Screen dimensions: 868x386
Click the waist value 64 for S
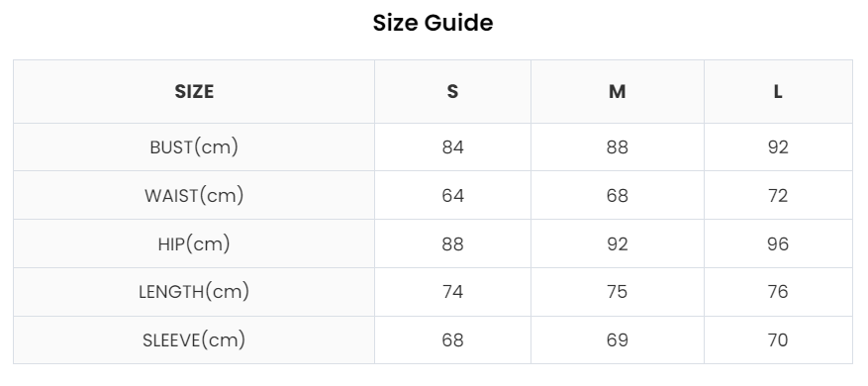(453, 196)
